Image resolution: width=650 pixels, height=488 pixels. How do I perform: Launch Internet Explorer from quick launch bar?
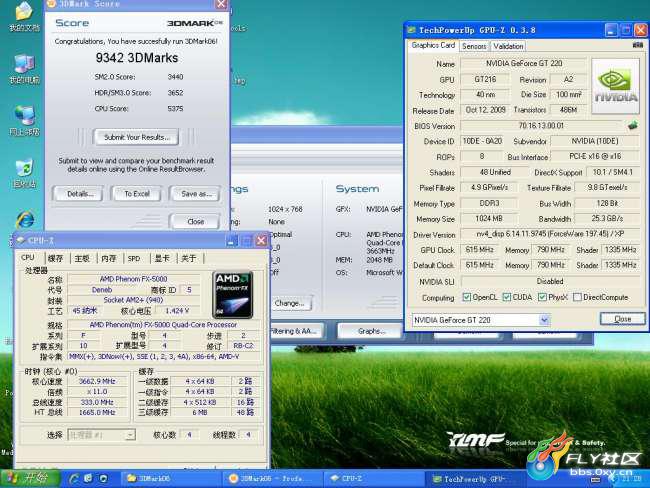[74, 478]
